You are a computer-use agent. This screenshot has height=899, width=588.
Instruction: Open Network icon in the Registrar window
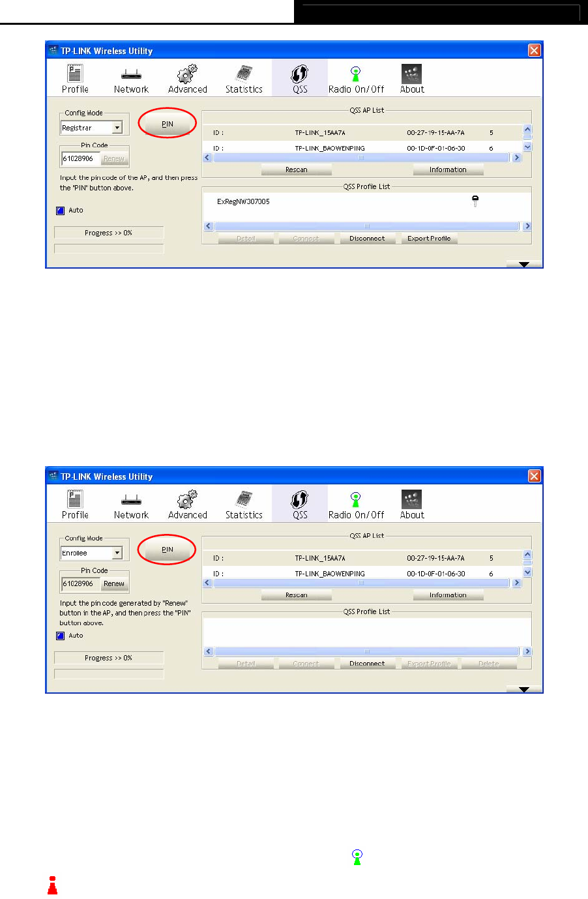(132, 75)
